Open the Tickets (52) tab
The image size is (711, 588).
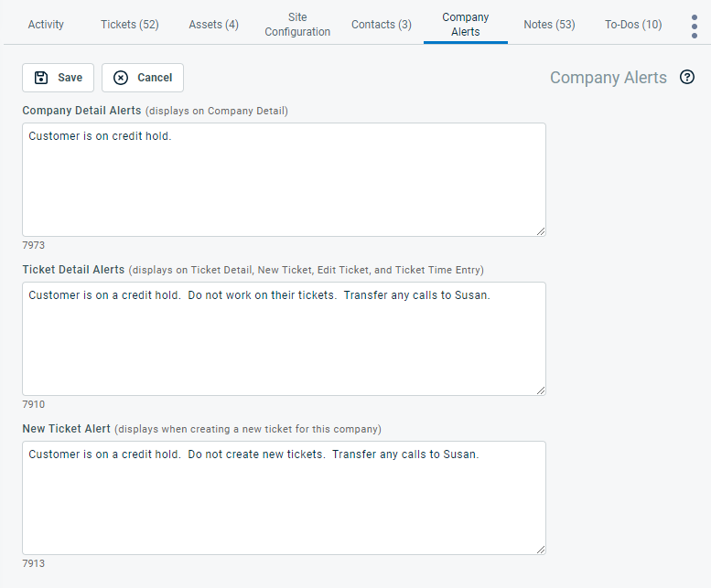129,25
